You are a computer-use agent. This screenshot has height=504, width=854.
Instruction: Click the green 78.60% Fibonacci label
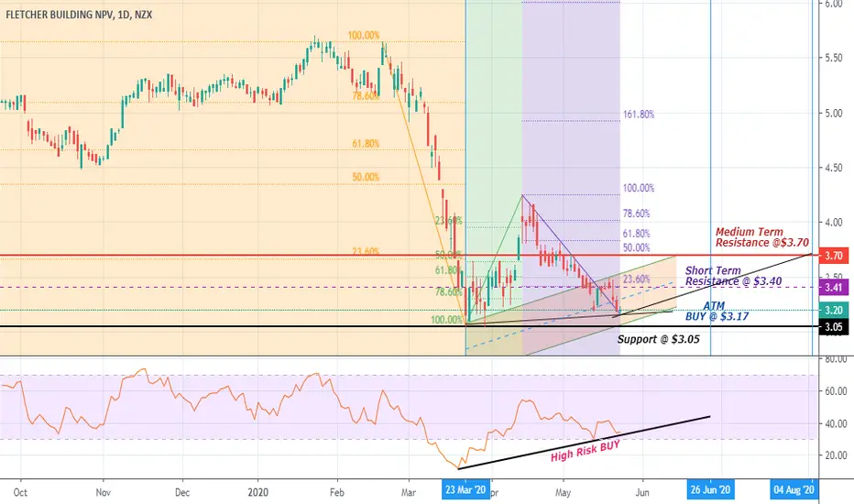click(449, 292)
